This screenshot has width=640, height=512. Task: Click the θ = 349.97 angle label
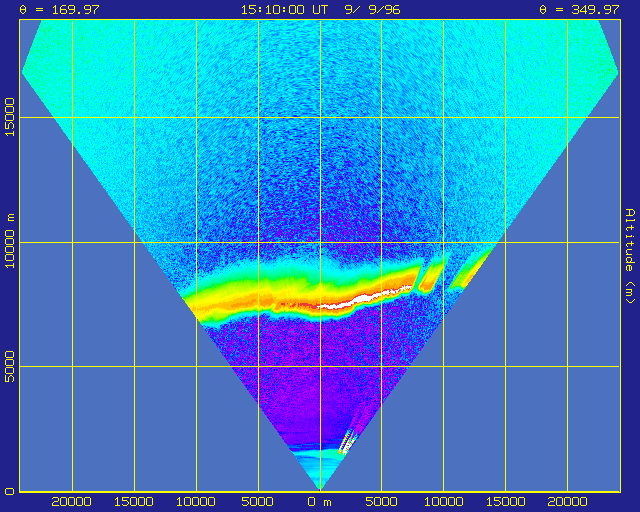[579, 9]
